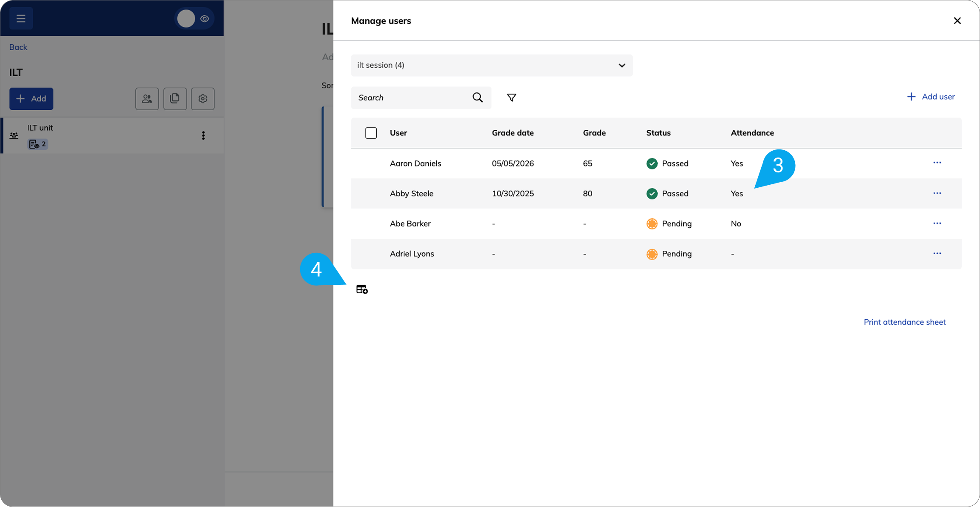Open Abe Barker row options menu
Image resolution: width=980 pixels, height=507 pixels.
(x=937, y=223)
